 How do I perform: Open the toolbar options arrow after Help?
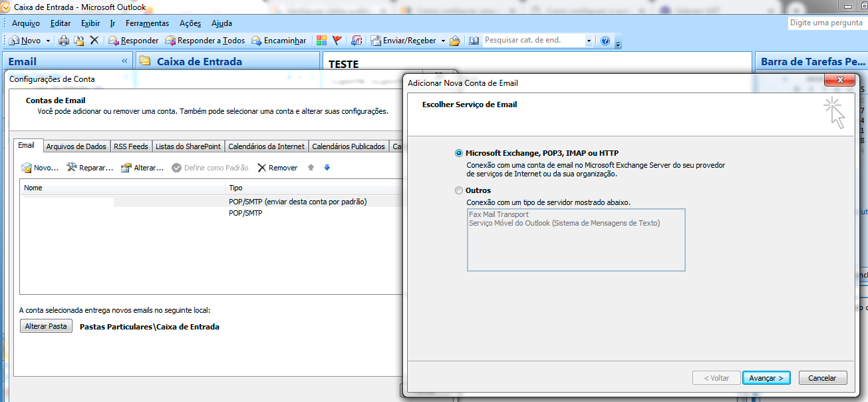coord(618,43)
